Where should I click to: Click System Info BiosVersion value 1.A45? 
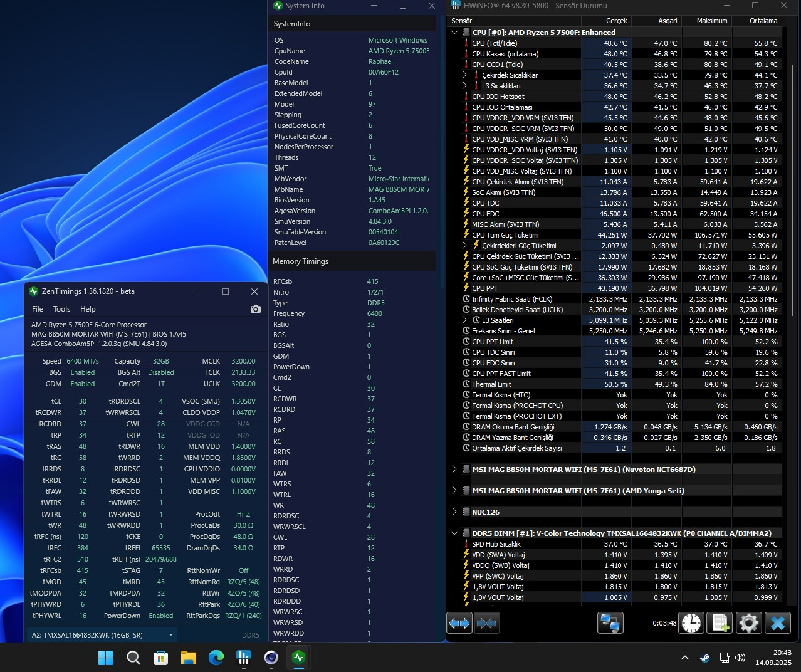377,200
